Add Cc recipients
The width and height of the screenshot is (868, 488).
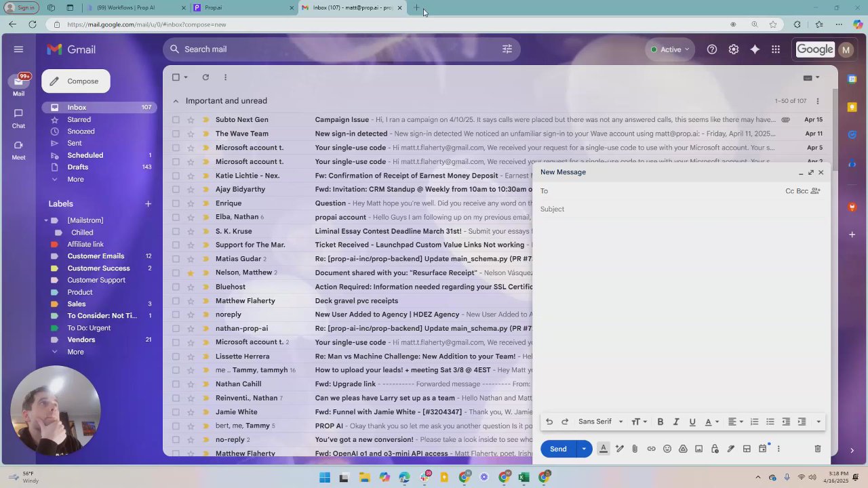click(790, 191)
